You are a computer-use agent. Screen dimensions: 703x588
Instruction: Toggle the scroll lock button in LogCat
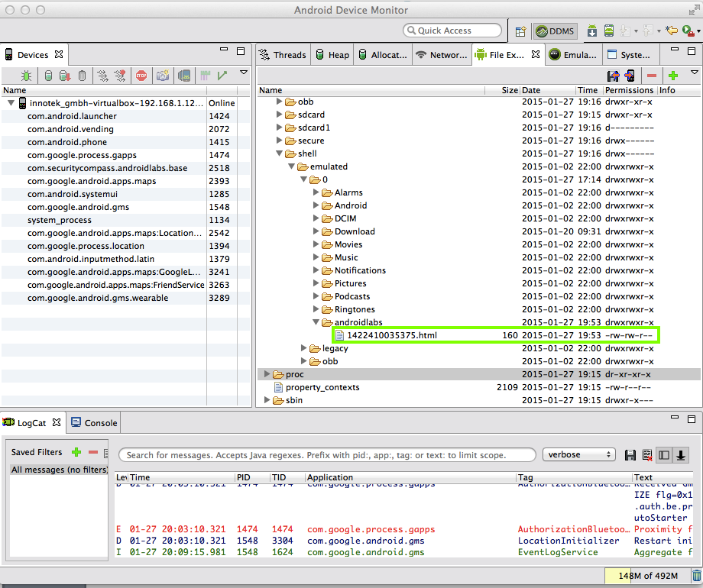click(680, 455)
